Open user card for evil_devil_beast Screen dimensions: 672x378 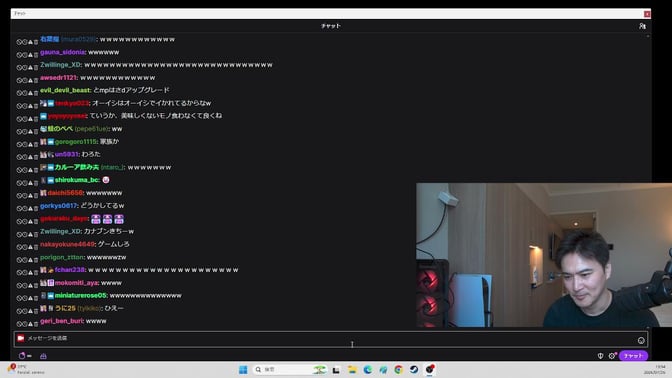[x=65, y=90]
